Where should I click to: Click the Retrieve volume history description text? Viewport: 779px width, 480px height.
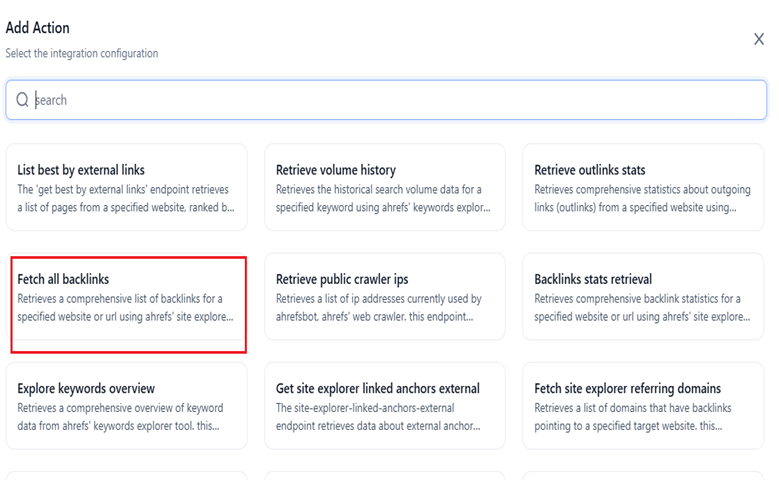tap(383, 198)
